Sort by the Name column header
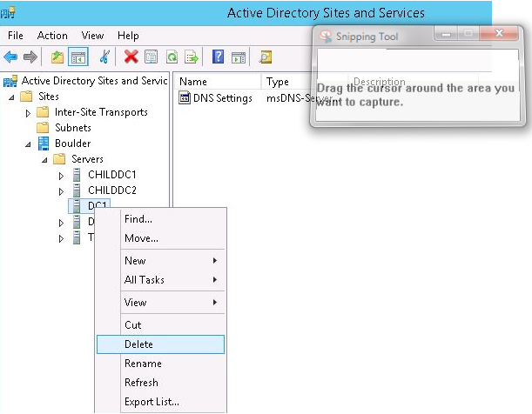This screenshot has height=414, width=532. point(218,81)
